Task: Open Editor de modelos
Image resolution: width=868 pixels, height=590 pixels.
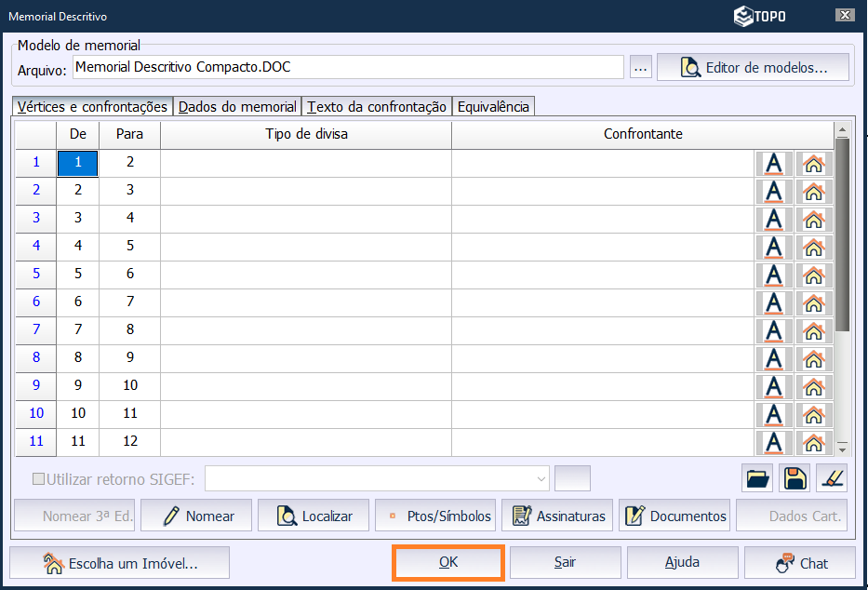Action: coord(753,68)
